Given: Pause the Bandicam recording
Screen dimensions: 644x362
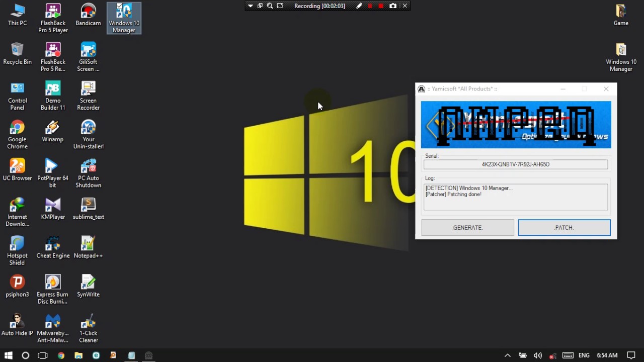Looking at the screenshot, I should click(x=370, y=6).
